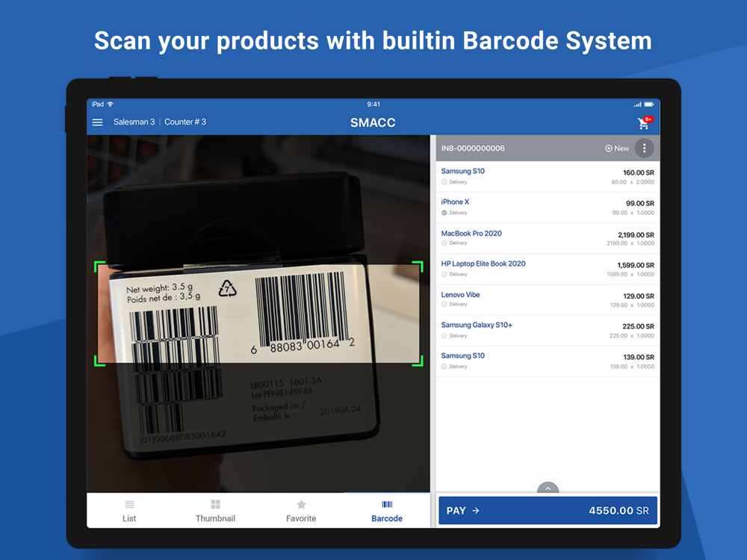Toggle Delivery for Lenovo Vibe
The width and height of the screenshot is (747, 560).
(444, 305)
